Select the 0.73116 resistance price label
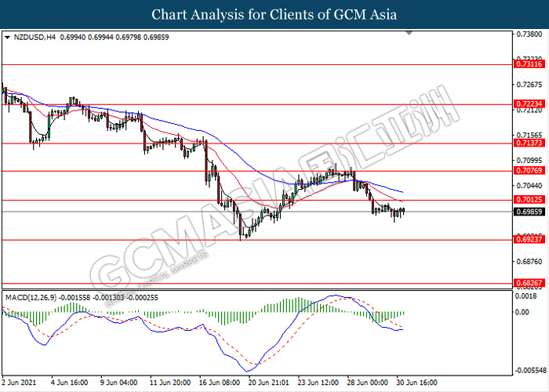 (529, 64)
